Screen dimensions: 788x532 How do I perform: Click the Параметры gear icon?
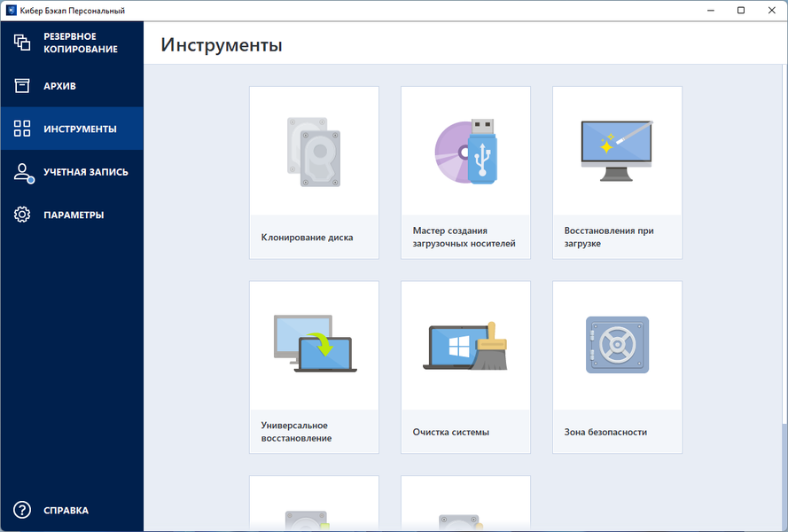[x=22, y=215]
